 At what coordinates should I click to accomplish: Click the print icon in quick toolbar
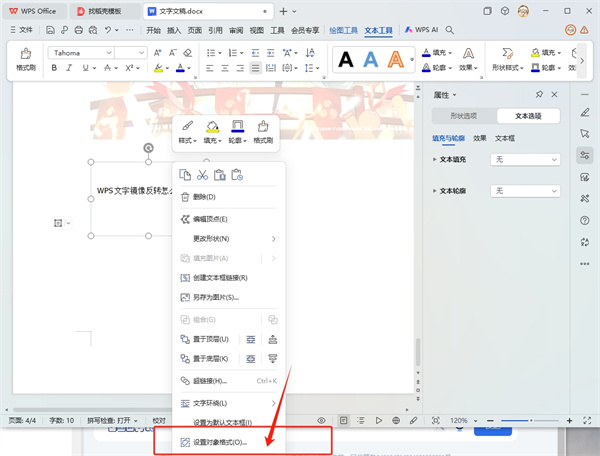coord(79,30)
